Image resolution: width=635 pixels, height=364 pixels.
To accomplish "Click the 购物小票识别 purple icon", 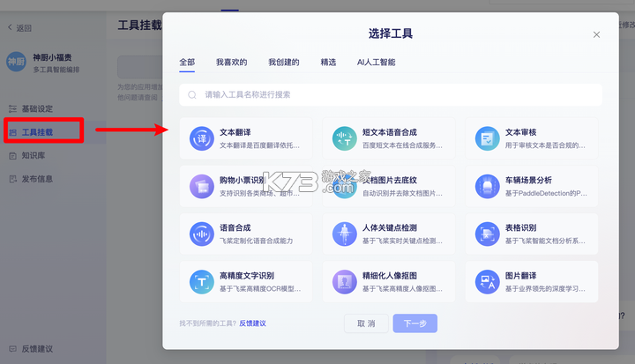I will [202, 186].
